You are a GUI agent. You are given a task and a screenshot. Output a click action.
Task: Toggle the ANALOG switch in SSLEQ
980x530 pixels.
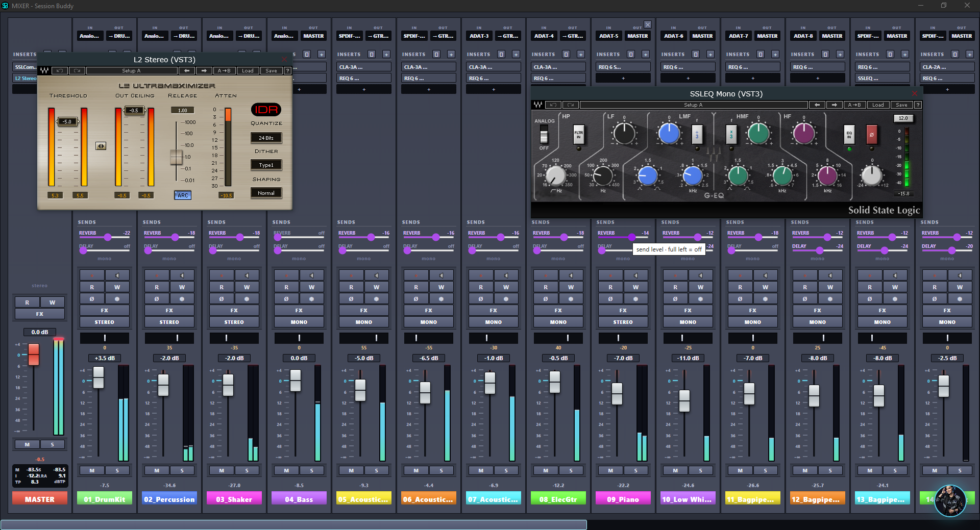click(544, 135)
